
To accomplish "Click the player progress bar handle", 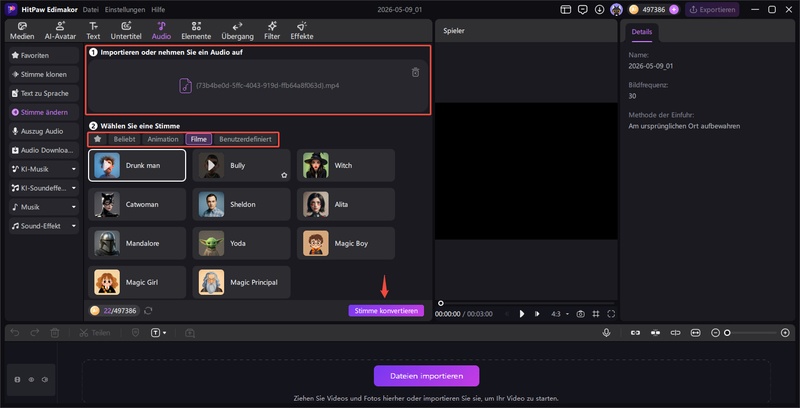I will [441, 303].
